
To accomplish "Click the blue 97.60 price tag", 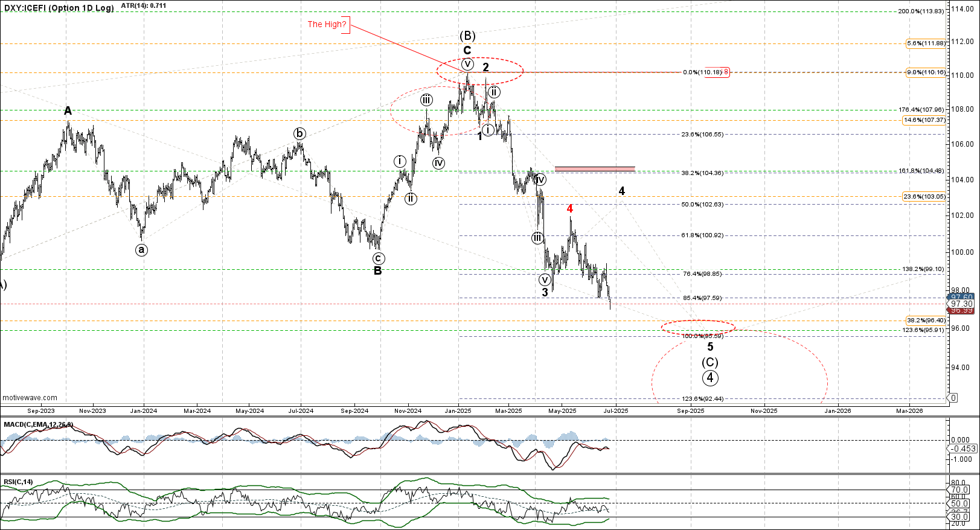I will [961, 297].
